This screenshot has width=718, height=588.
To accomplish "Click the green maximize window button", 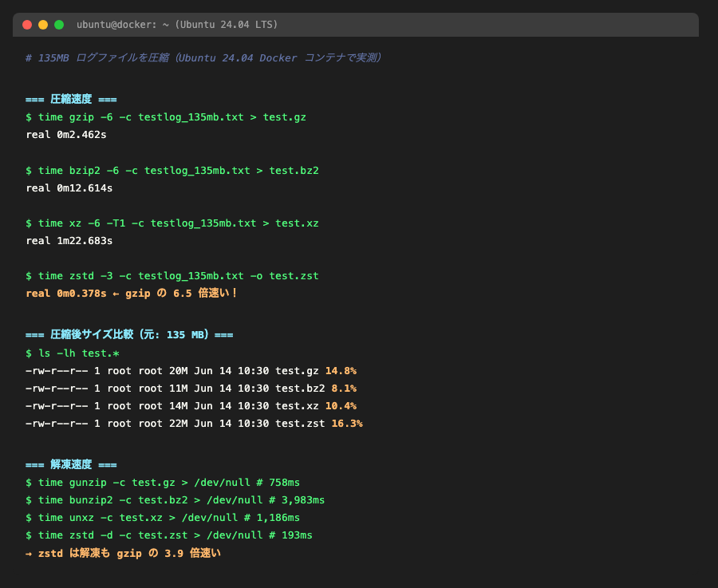I will point(59,25).
